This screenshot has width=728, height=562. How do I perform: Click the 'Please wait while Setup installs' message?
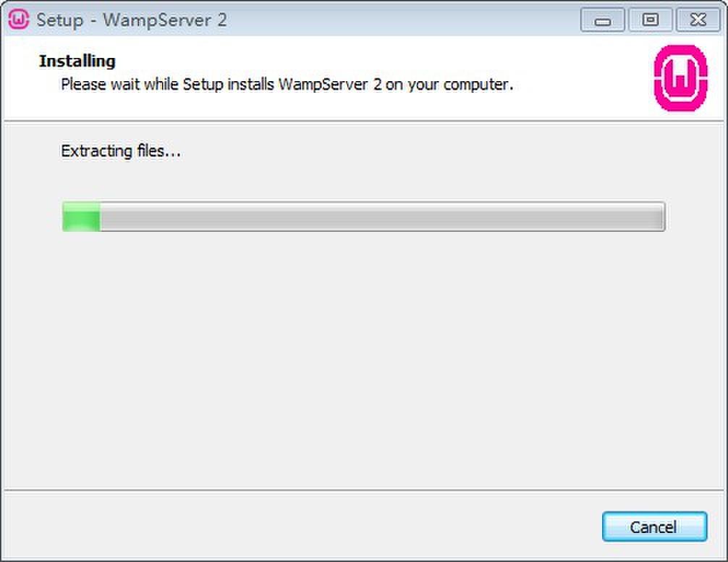(x=168, y=85)
